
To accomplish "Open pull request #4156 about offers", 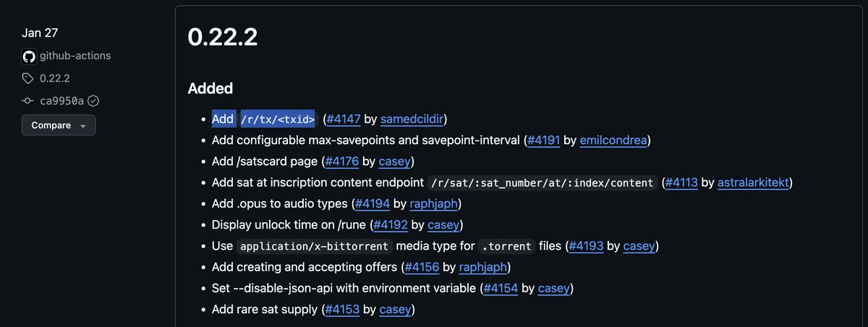I will (422, 267).
